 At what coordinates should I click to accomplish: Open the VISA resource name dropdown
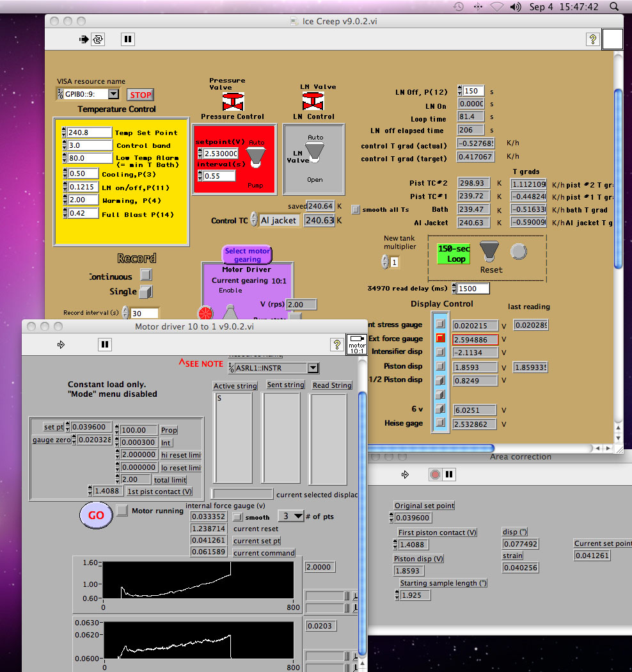[x=113, y=94]
